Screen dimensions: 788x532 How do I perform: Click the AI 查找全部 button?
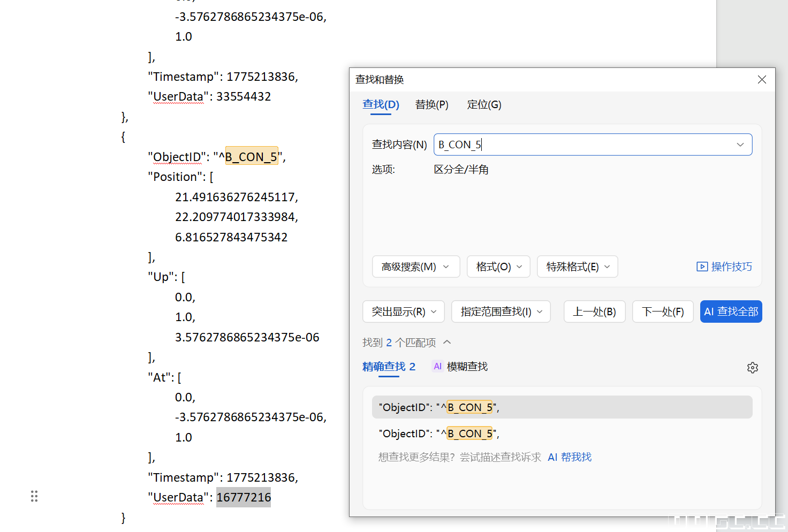(x=731, y=311)
